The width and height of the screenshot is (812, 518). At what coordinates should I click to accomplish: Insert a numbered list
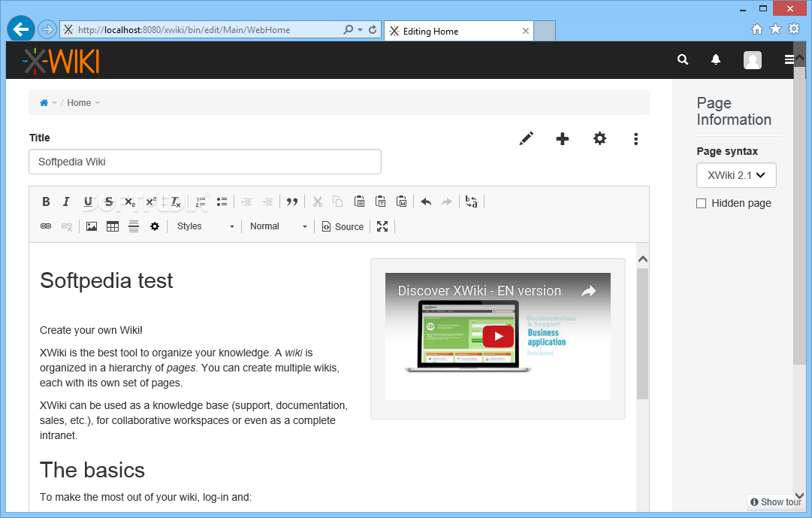point(201,201)
